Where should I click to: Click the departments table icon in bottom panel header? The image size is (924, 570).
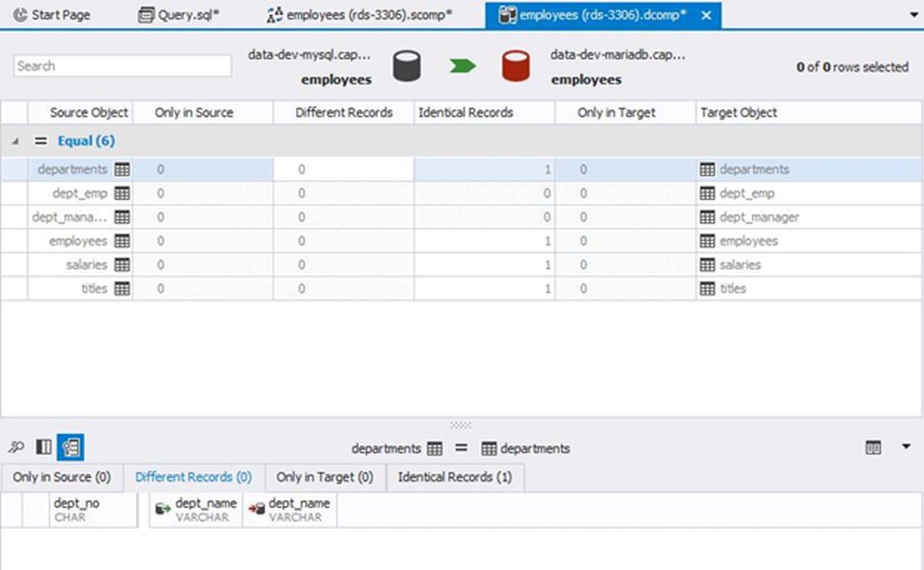[x=433, y=449]
